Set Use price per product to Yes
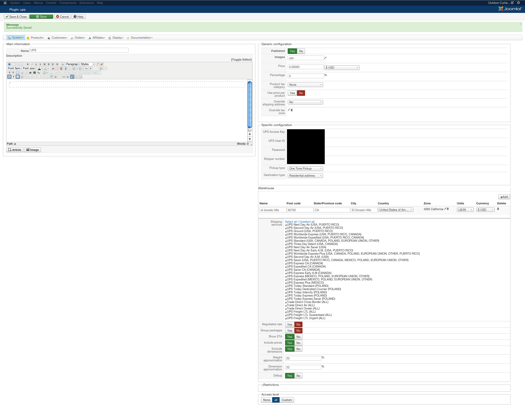The height and width of the screenshot is (420, 525). (x=292, y=93)
